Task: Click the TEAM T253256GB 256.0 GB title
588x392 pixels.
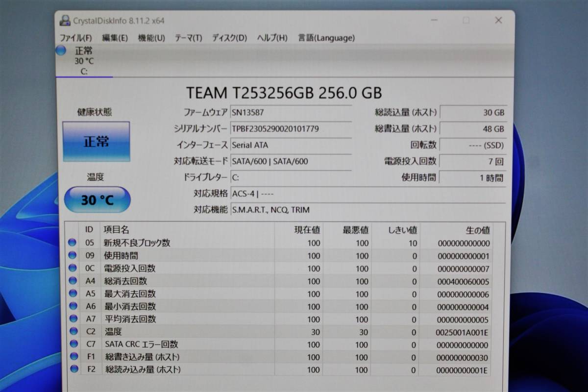Action: [284, 93]
